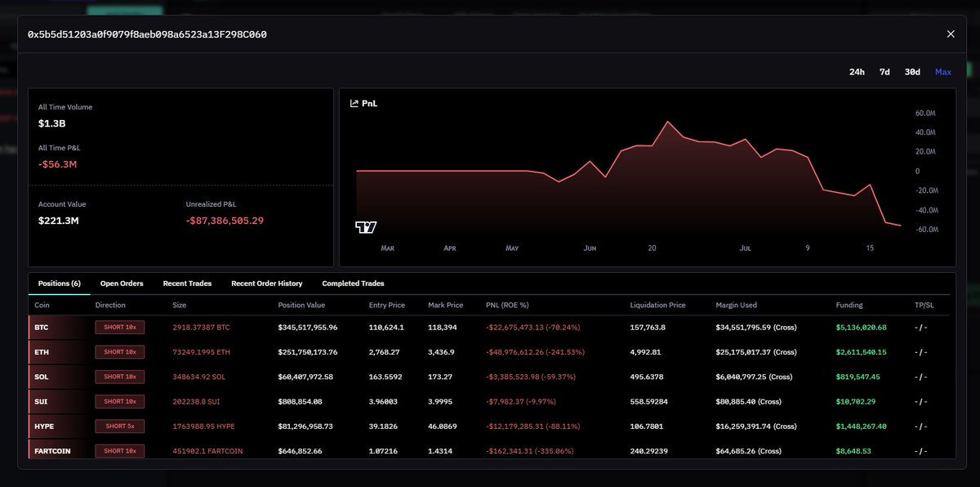This screenshot has height=487, width=980.
Task: Sort by the Entry Price column header
Action: (x=387, y=305)
